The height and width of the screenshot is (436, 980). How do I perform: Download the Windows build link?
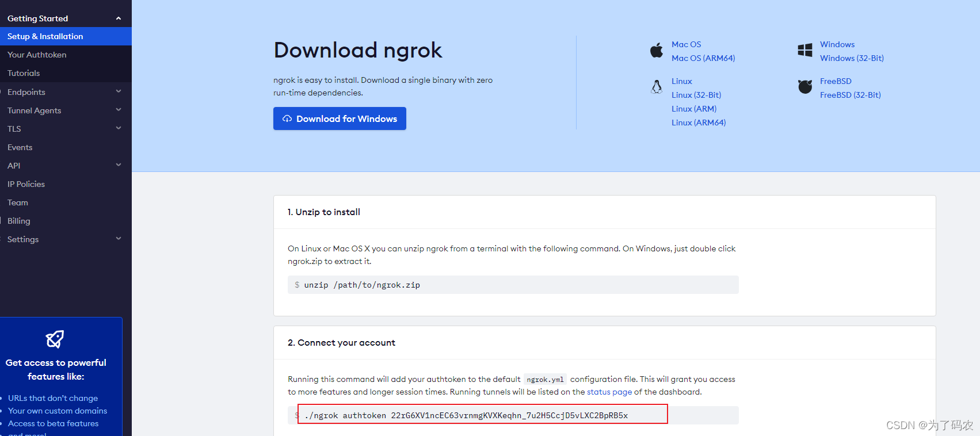[x=837, y=44]
